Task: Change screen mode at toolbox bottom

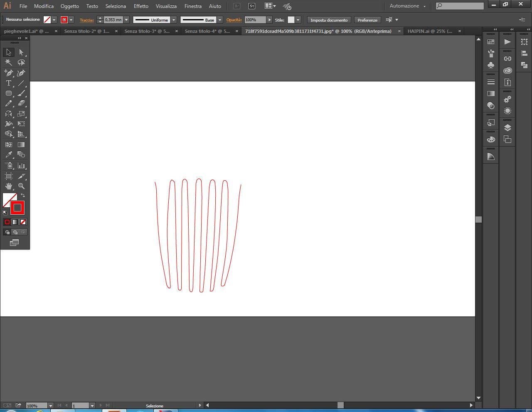Action: (15, 243)
